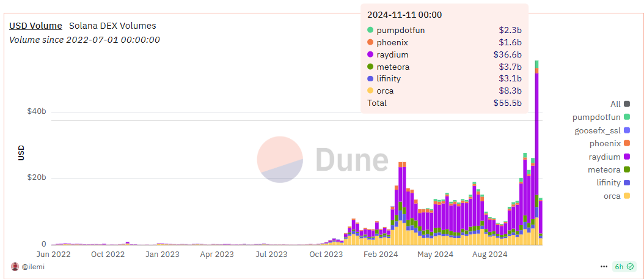Screen dimensions: 644x279
Task: Click the Oct 2023 x-axis label
Action: tap(325, 255)
